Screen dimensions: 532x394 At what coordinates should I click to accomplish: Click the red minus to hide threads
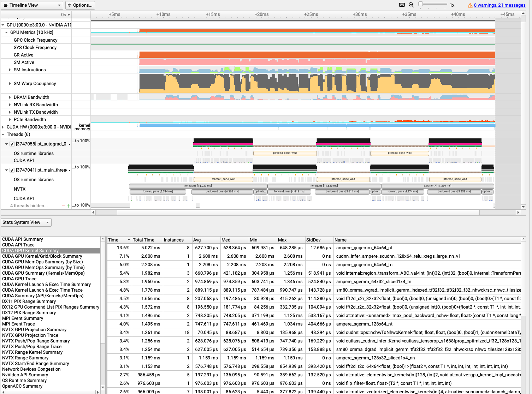pyautogui.click(x=64, y=206)
